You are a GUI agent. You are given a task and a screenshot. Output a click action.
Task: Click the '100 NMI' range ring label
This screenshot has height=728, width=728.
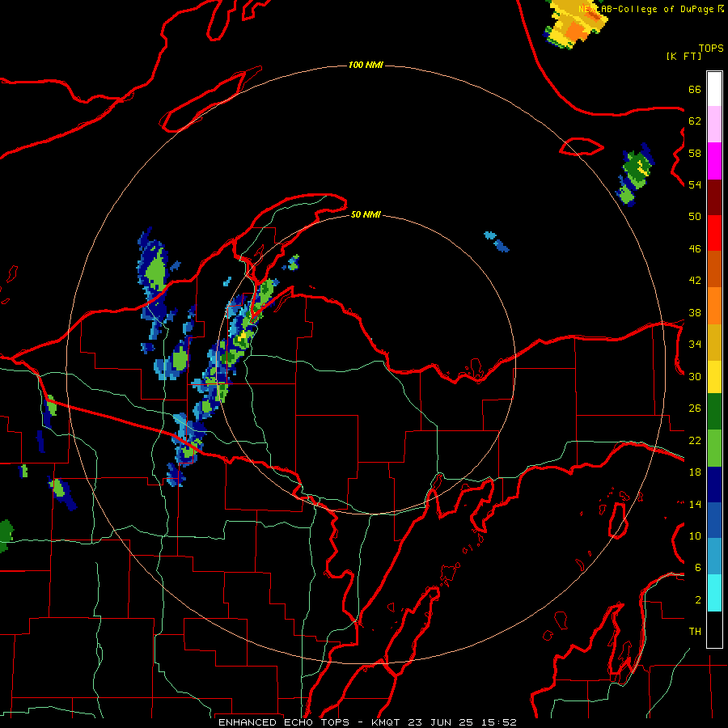(366, 65)
